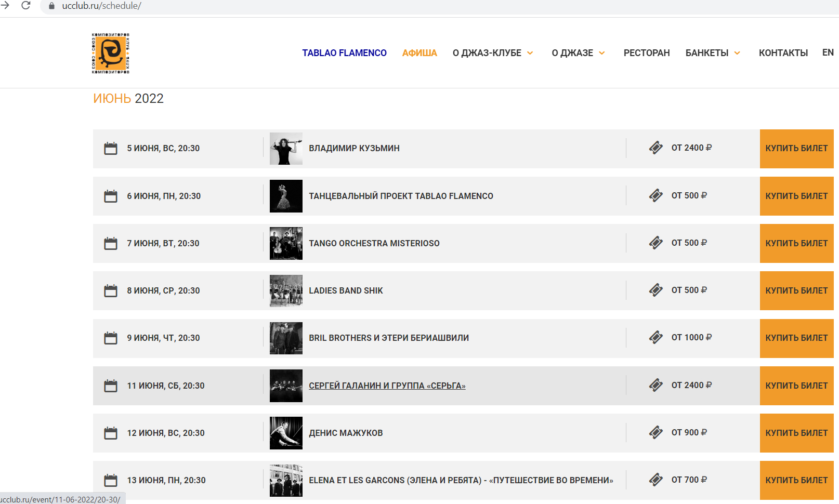Click ticket icon in Владимир Кузьмин row

[656, 148]
